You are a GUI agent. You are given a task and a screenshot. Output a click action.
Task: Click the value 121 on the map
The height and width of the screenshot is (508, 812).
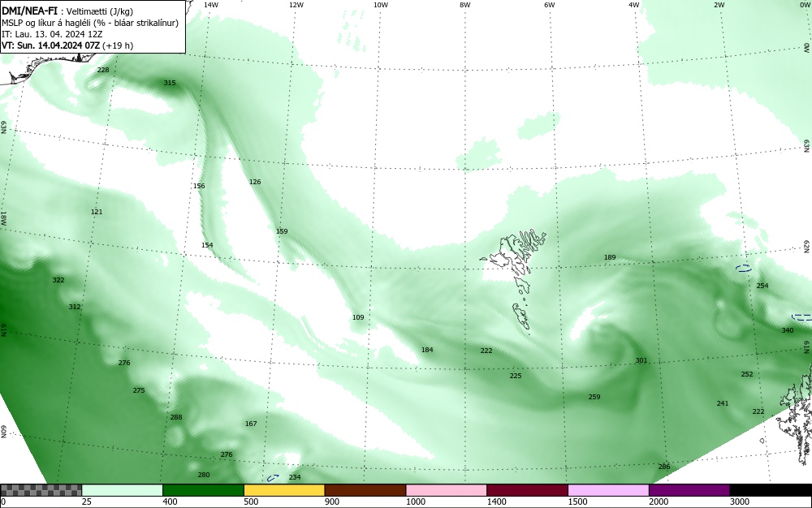click(97, 212)
